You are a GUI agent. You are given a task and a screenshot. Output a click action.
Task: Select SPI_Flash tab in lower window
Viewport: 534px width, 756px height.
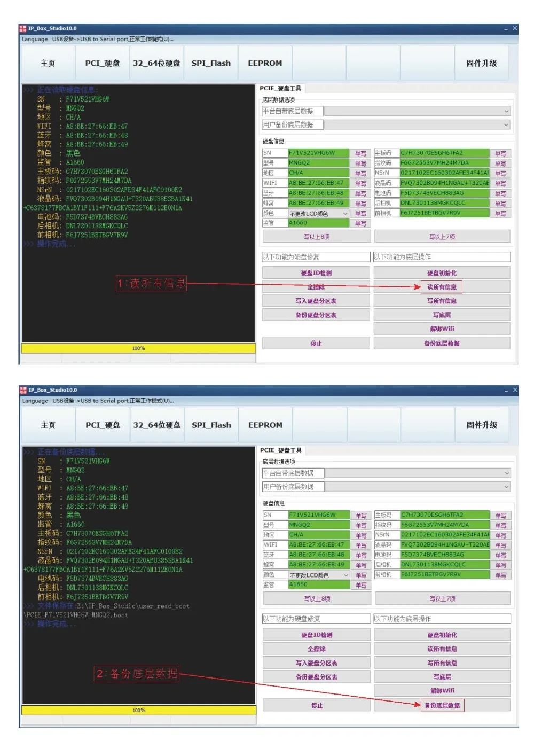click(x=211, y=425)
